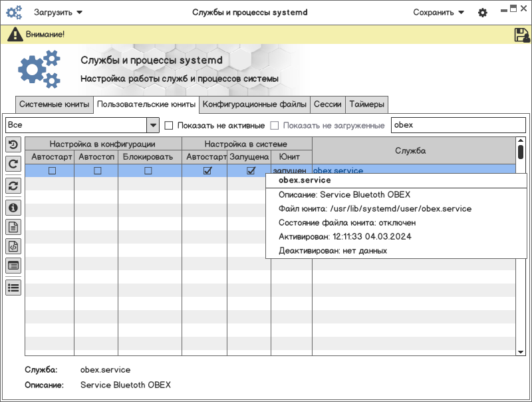Open the Сохранить dropdown menu

pyautogui.click(x=438, y=13)
